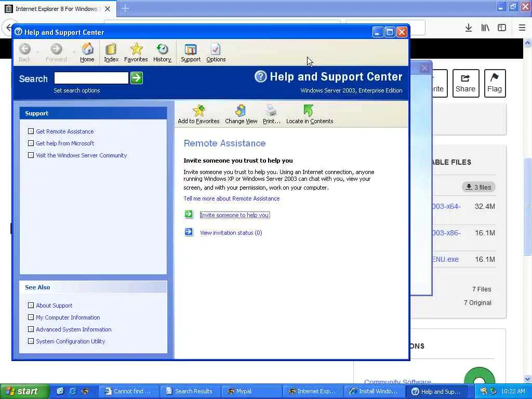Image resolution: width=532 pixels, height=399 pixels.
Task: Open the 003-x86- file link
Action: coord(446,233)
